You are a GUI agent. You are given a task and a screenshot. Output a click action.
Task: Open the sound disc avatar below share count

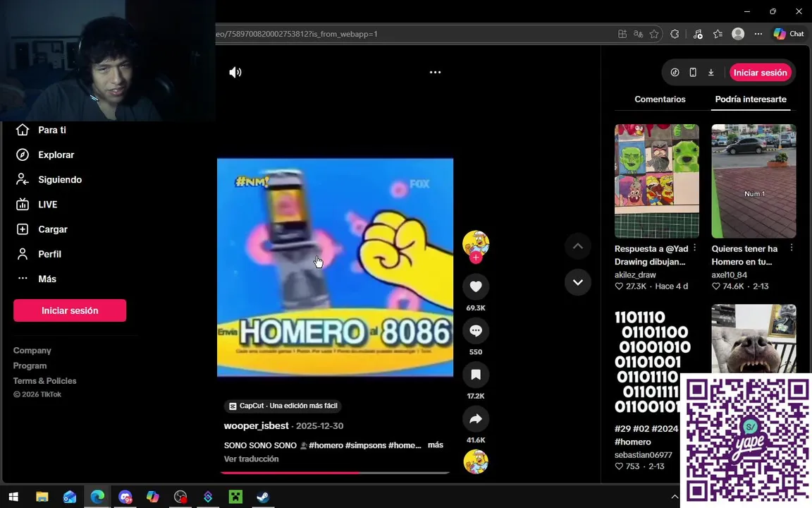coord(475,461)
